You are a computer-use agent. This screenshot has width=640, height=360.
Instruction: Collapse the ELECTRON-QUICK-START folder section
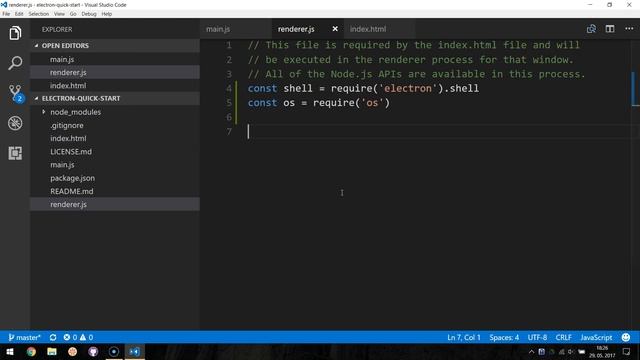[x=115, y=98]
